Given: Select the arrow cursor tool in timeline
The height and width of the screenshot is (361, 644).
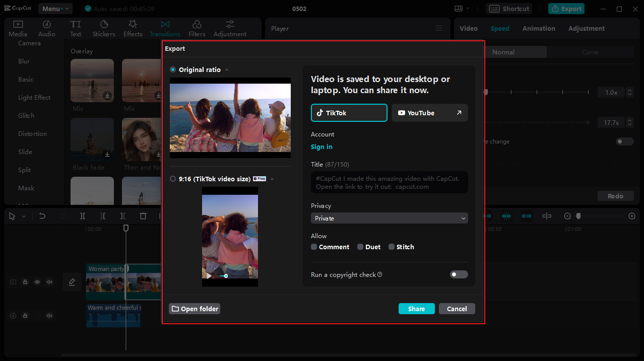Looking at the screenshot, I should pos(13,216).
